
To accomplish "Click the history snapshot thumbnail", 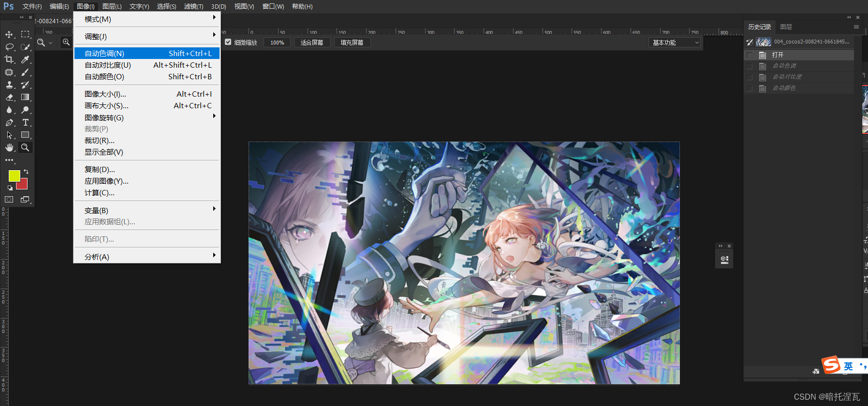I will coord(764,42).
